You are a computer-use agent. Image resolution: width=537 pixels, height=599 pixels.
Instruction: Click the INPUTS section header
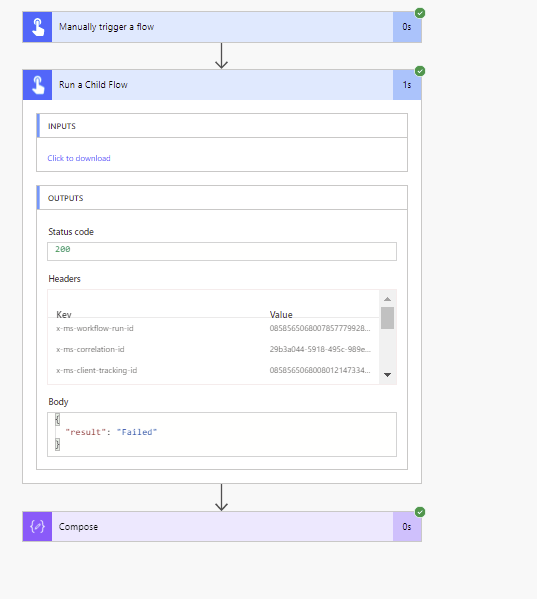(x=222, y=126)
